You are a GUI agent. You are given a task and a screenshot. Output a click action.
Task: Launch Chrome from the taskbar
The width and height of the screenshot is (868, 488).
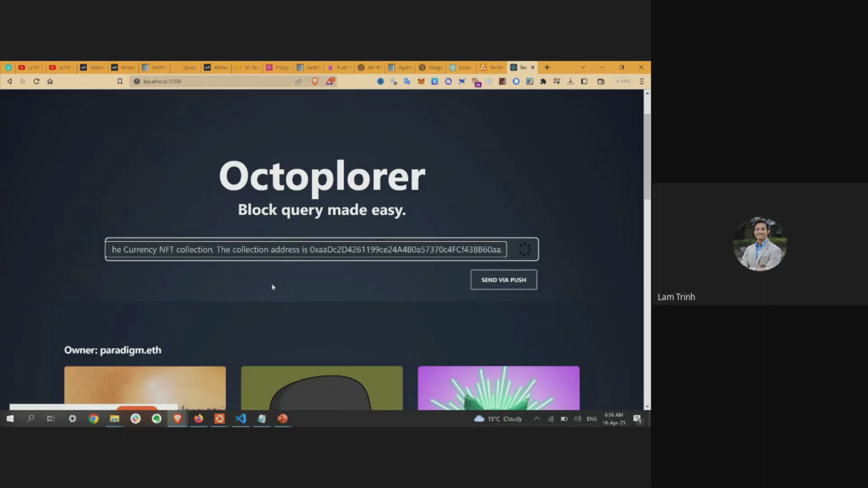(x=94, y=419)
